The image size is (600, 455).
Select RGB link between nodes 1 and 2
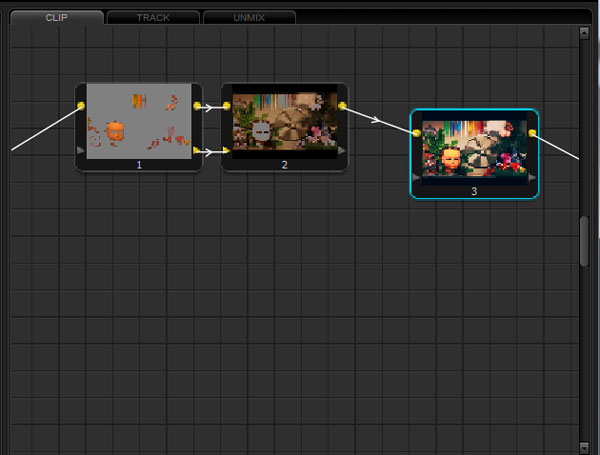(x=212, y=108)
